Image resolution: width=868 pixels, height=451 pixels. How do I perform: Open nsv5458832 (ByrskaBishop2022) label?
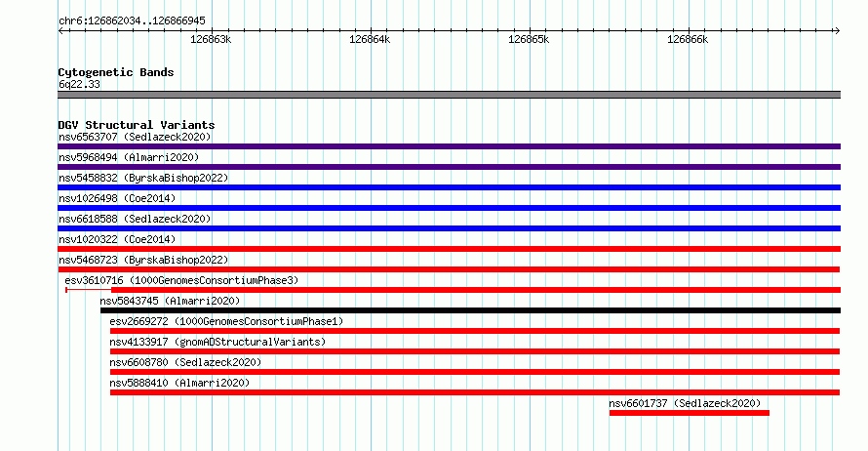tap(143, 178)
